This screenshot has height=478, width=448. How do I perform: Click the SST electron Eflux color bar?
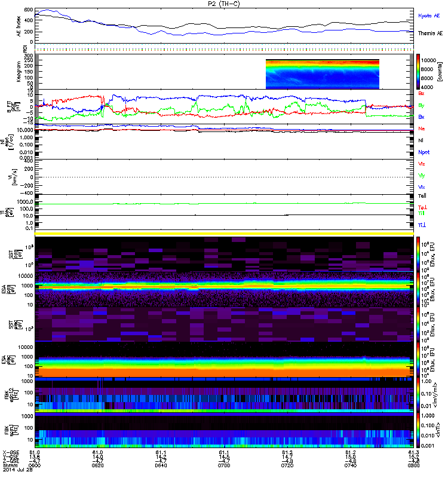[x=418, y=324]
